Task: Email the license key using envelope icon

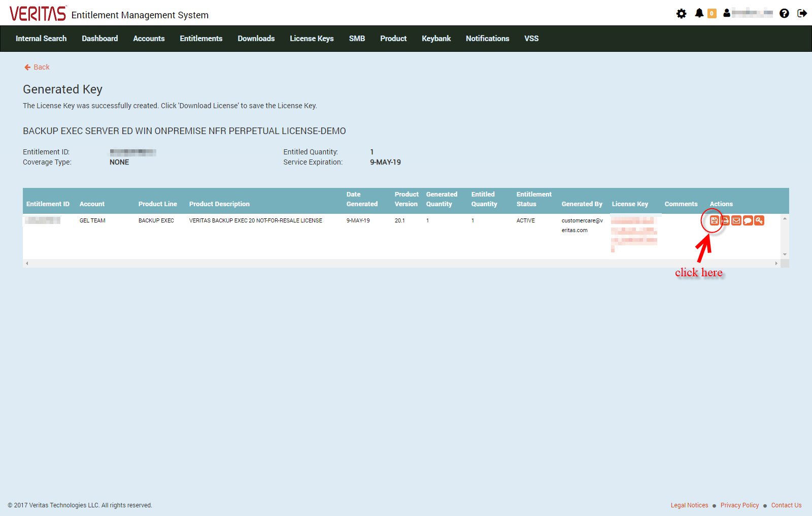Action: click(x=736, y=220)
